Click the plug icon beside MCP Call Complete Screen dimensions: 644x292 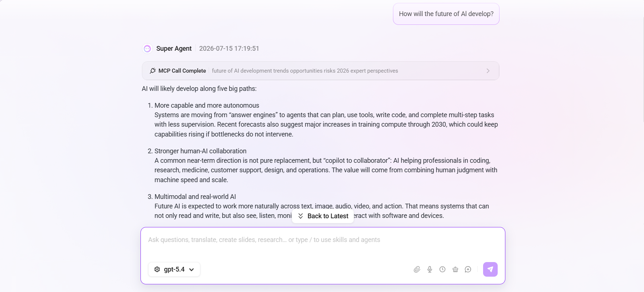coord(153,71)
